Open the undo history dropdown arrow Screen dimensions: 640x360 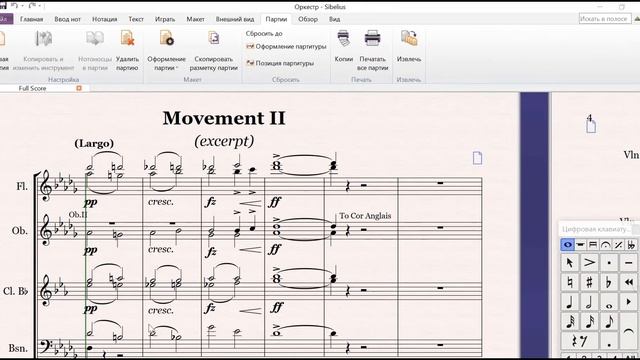[x=22, y=7]
